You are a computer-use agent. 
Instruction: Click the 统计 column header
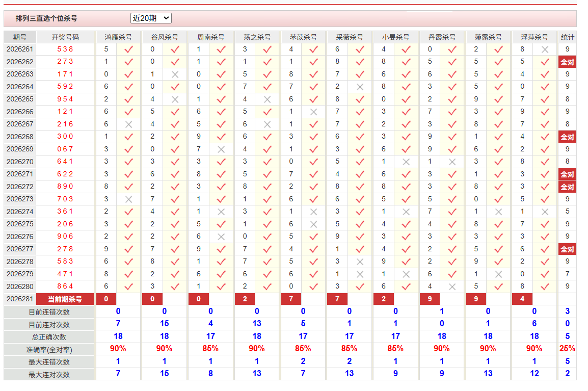568,37
